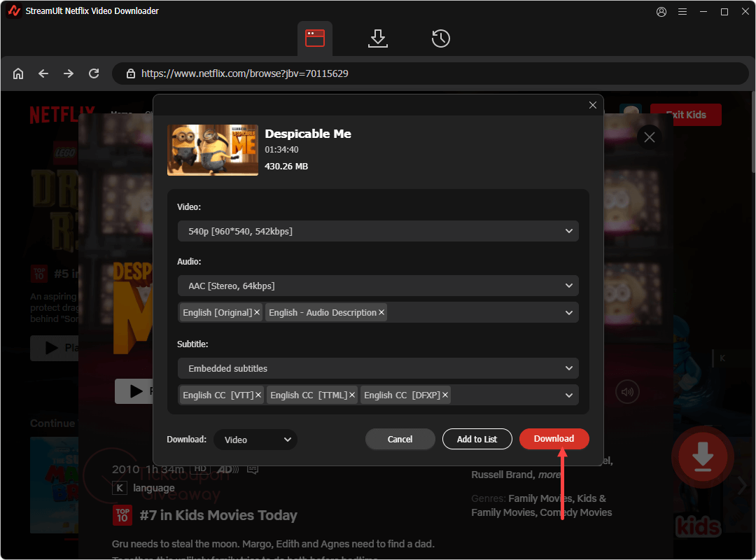Click Russell Brand cast link
Screen dimensions: 756x560
pos(502,475)
